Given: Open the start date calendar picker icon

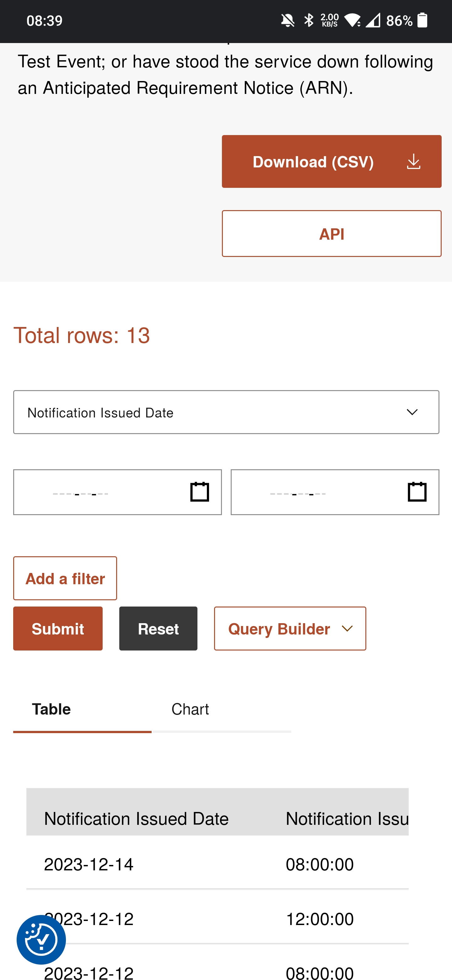Looking at the screenshot, I should (x=200, y=492).
